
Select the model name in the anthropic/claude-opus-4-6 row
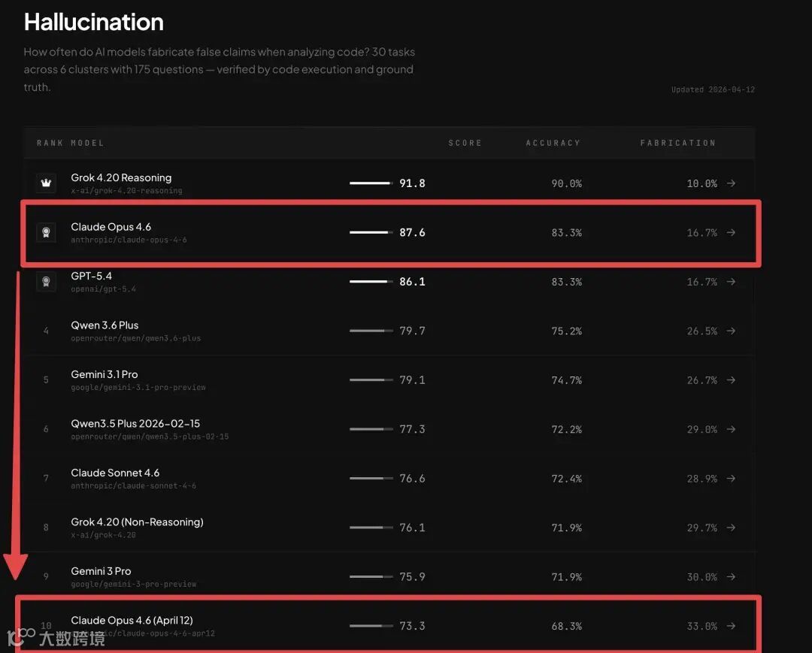pyautogui.click(x=111, y=227)
